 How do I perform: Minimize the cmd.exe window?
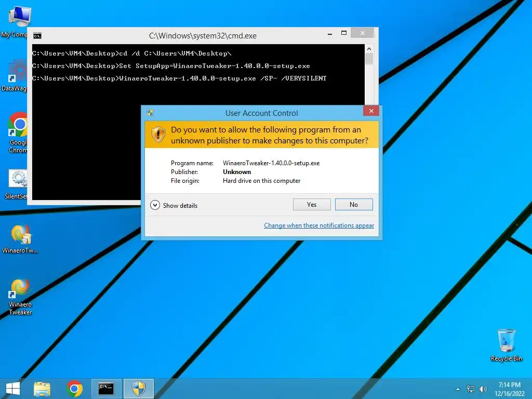click(x=330, y=34)
